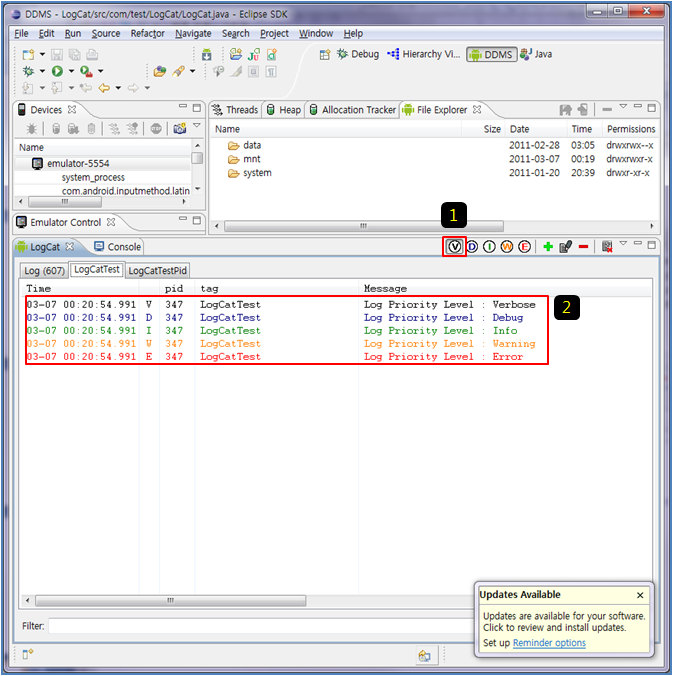Open dropdown next to Back arrow

pos(118,88)
